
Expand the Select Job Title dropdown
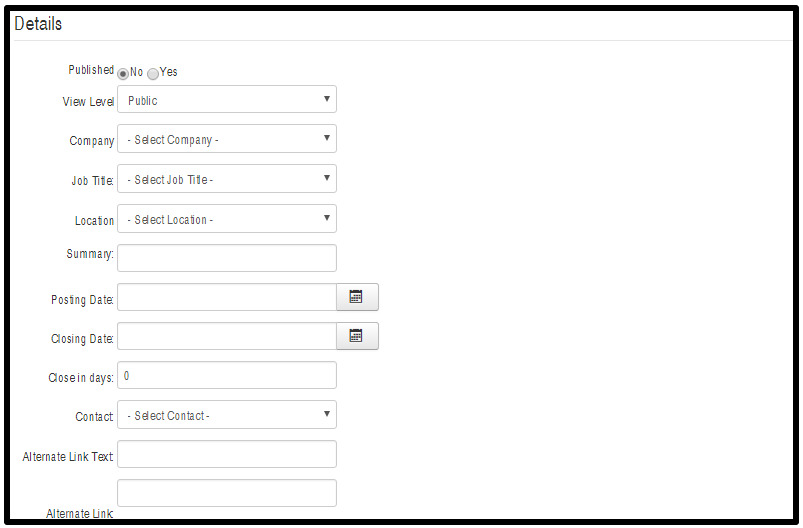[227, 179]
